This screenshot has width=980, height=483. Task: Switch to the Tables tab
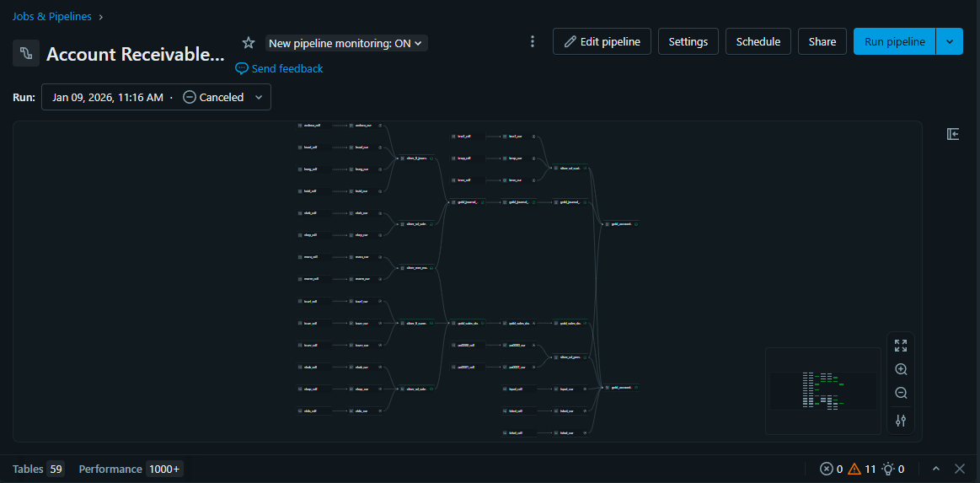[x=38, y=469]
